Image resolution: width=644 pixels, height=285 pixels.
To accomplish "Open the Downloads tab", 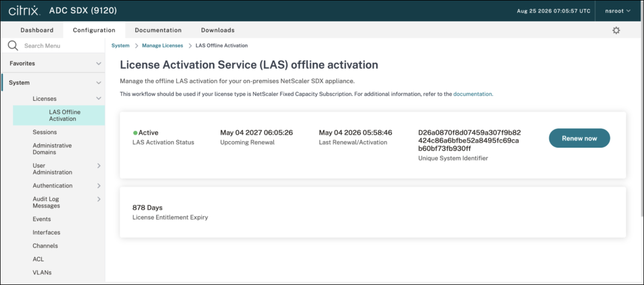I will tap(218, 30).
